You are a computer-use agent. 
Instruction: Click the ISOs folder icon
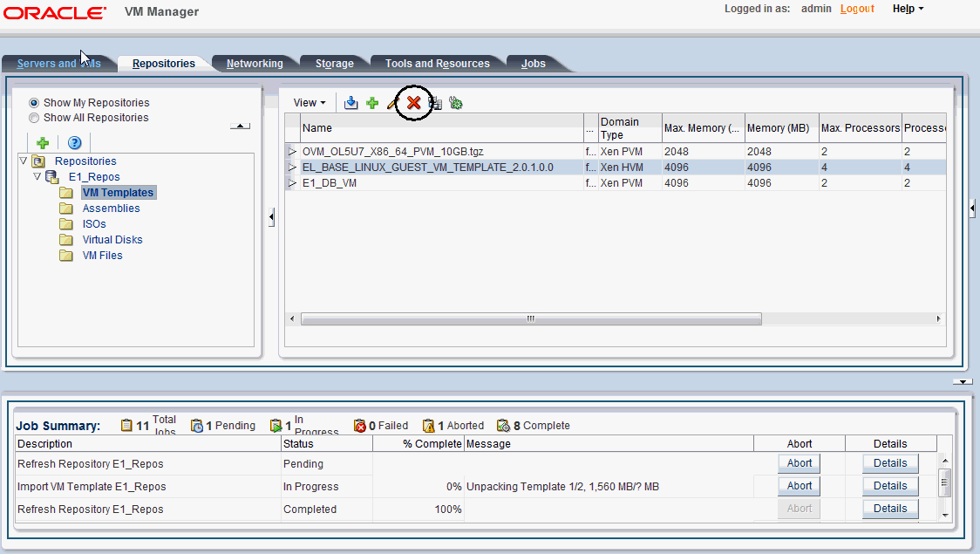point(66,224)
